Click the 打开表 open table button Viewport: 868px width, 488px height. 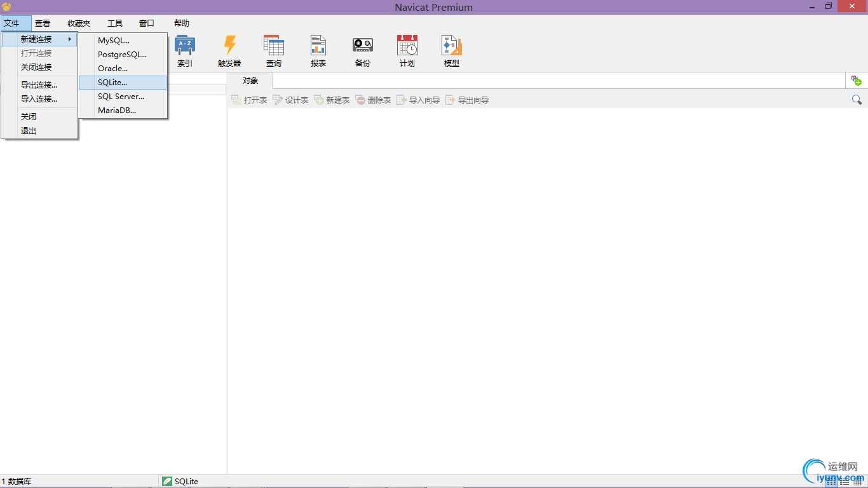click(249, 100)
